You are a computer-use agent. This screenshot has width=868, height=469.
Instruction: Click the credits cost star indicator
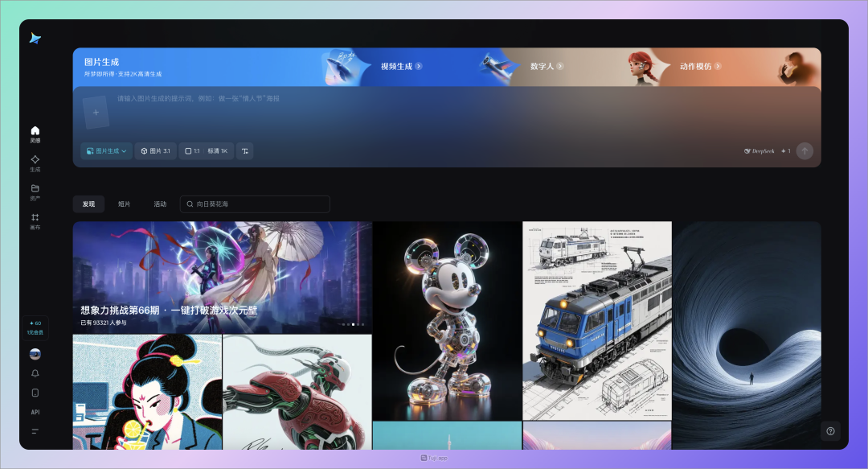pyautogui.click(x=786, y=150)
